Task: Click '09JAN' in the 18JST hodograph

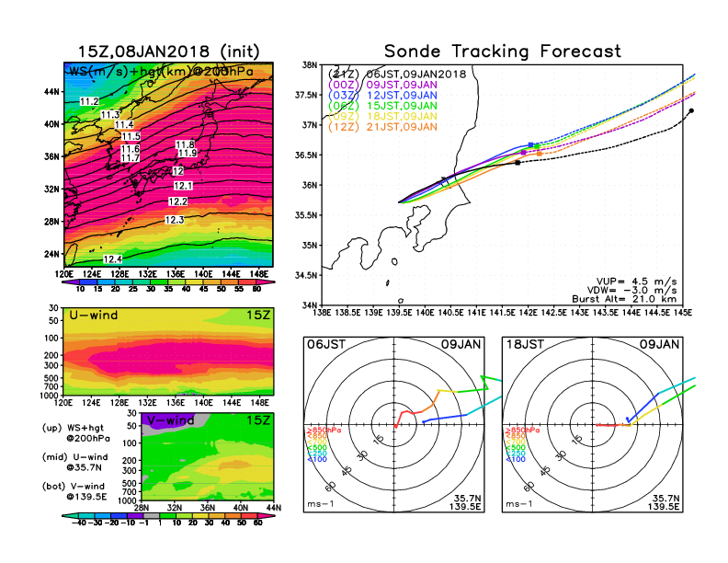Action: [660, 344]
